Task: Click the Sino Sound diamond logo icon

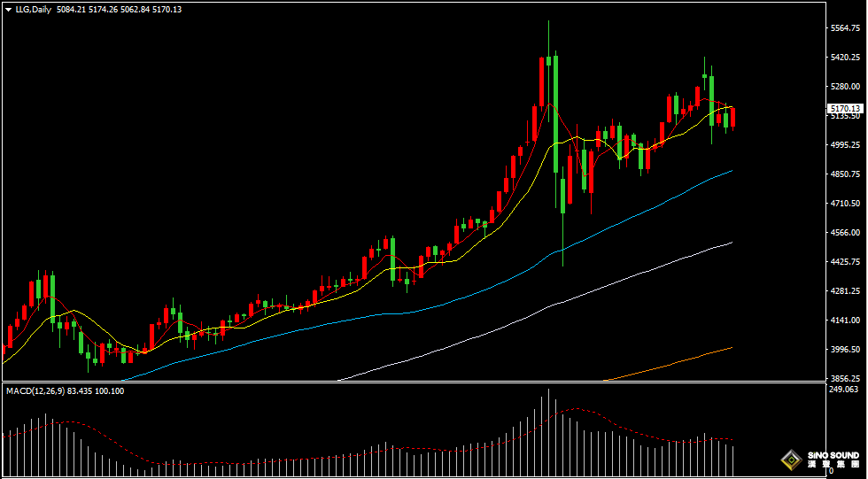Action: point(789,460)
